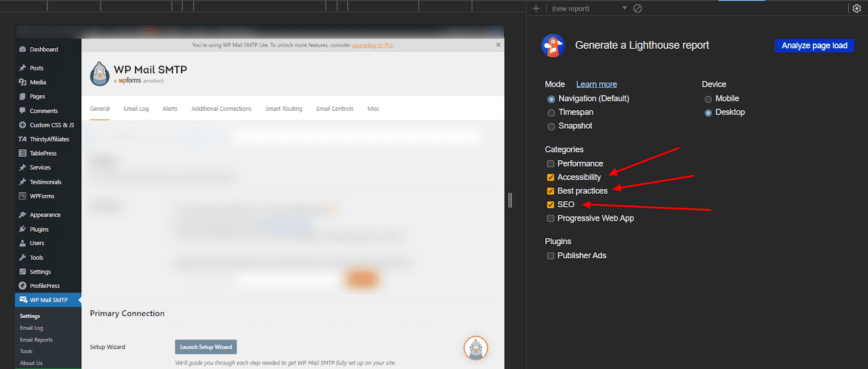The height and width of the screenshot is (369, 868).
Task: Click the DevTools panel resize handle
Action: tap(510, 200)
